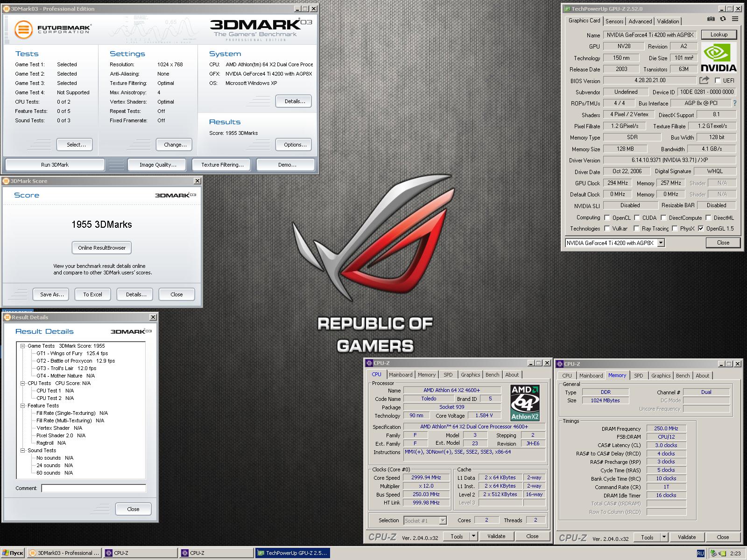Open the GPU selection dropdown in GPU-Z
This screenshot has height=560, width=747.
pos(661,243)
